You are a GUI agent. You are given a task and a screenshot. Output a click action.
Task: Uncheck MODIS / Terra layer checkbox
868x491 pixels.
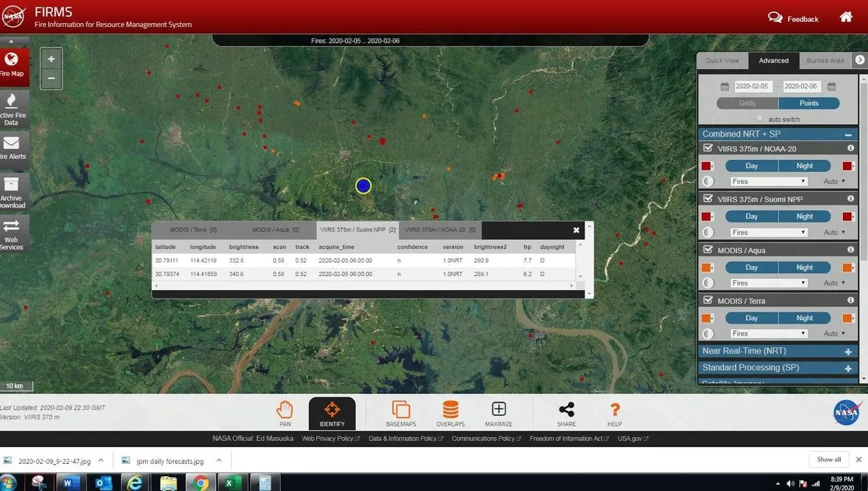pyautogui.click(x=709, y=300)
